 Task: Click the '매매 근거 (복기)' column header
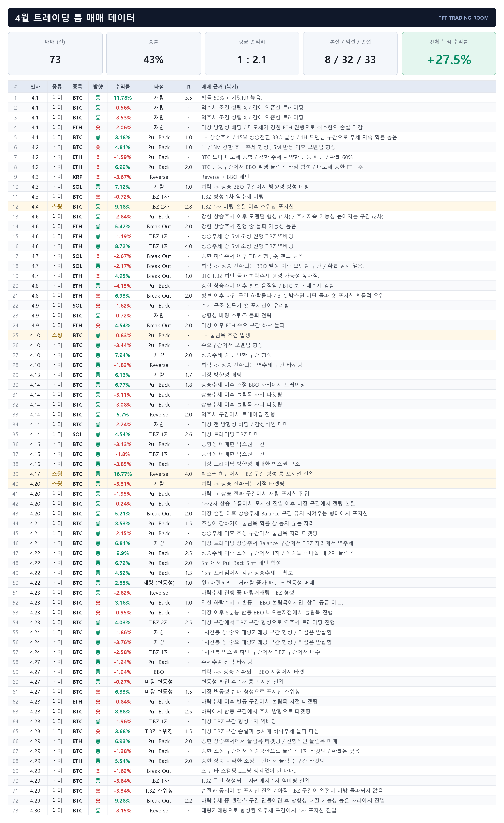pos(220,87)
